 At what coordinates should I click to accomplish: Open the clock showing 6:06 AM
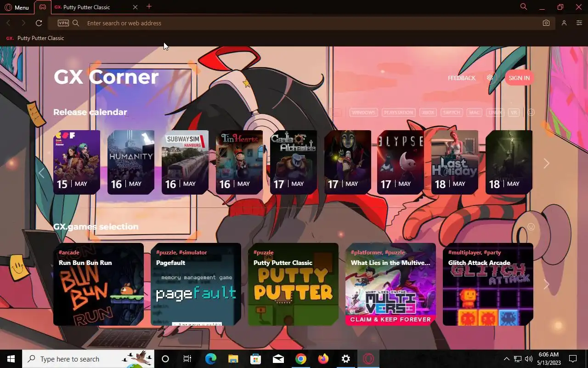548,359
